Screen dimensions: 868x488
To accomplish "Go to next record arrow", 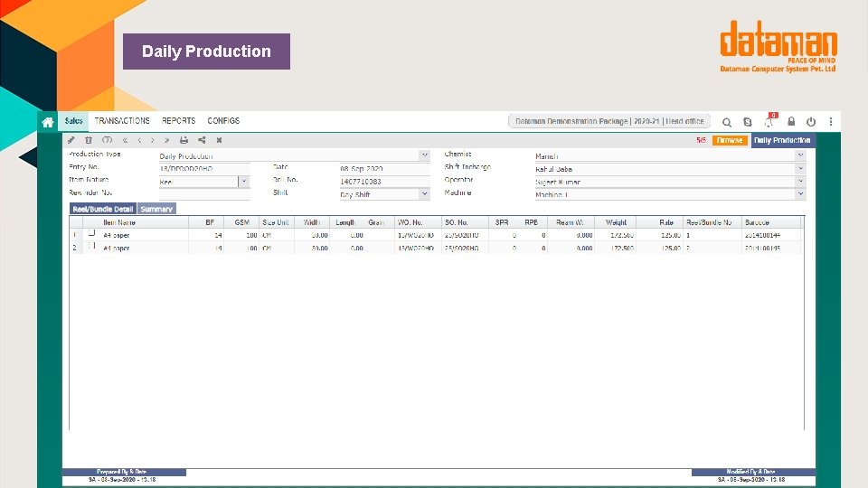I will tap(152, 141).
